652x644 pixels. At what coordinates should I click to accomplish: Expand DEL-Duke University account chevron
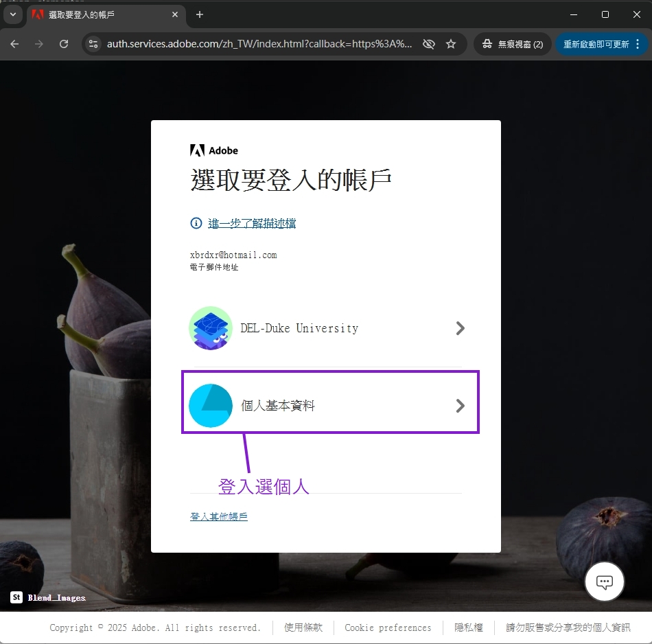pos(460,328)
